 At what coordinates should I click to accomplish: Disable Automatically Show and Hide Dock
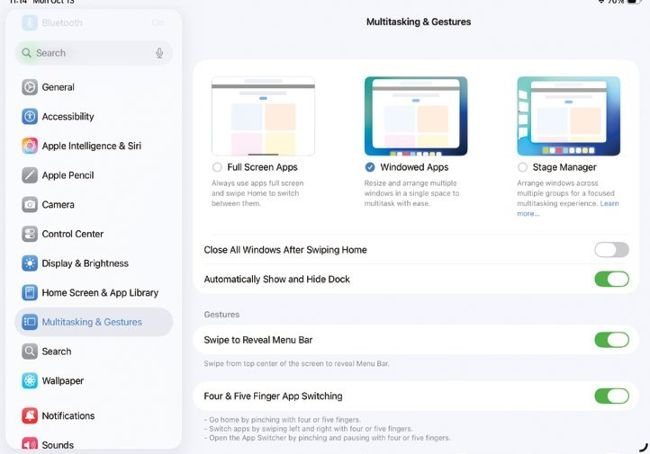pyautogui.click(x=611, y=279)
